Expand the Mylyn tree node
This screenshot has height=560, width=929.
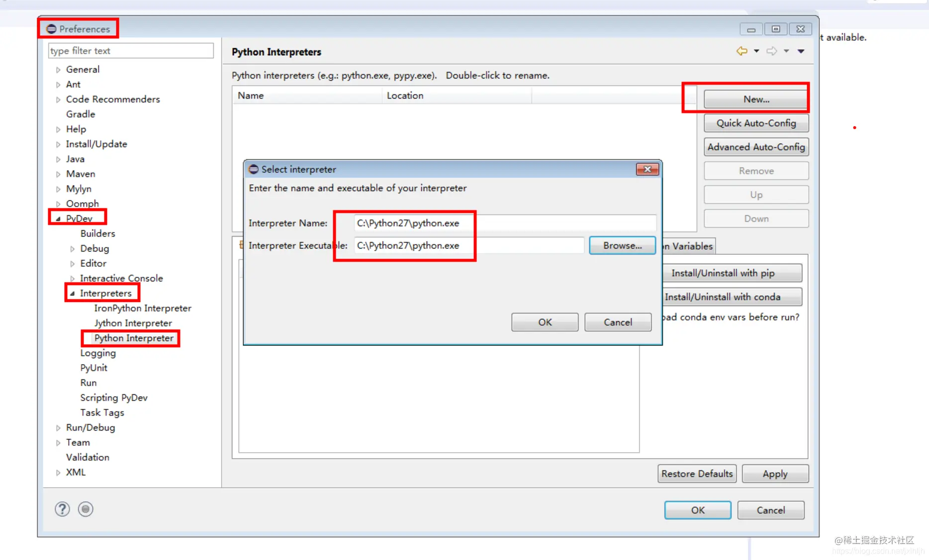[x=58, y=189]
